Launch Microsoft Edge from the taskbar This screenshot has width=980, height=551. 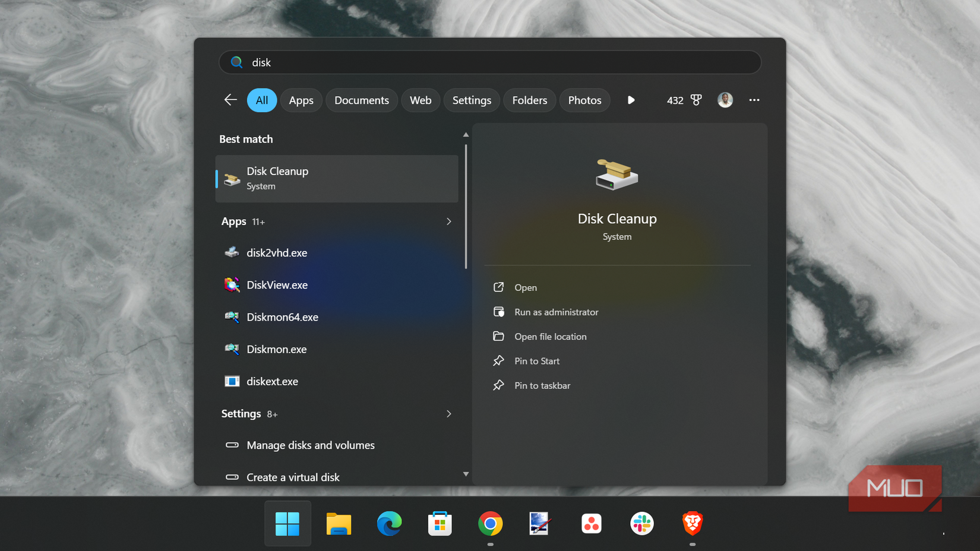(389, 524)
